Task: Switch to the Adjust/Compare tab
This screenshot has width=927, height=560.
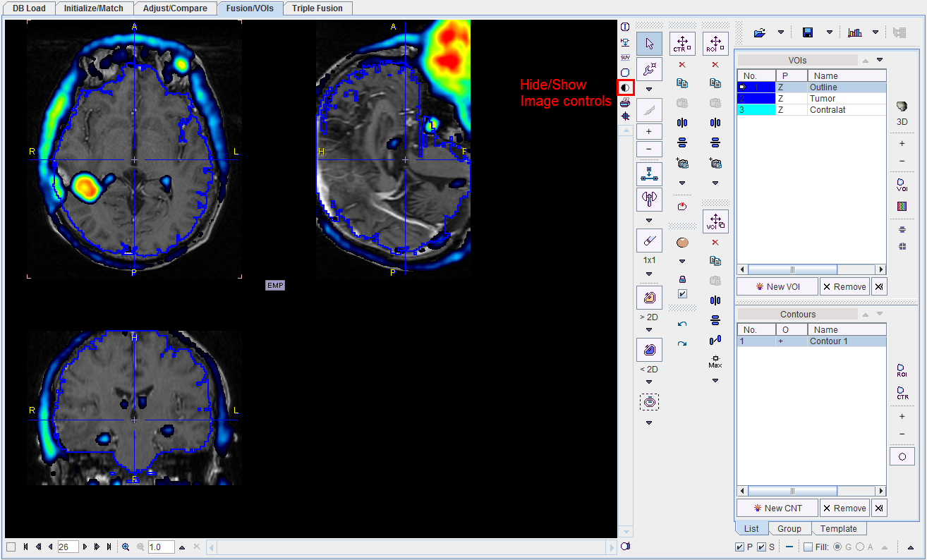Action: [x=175, y=8]
